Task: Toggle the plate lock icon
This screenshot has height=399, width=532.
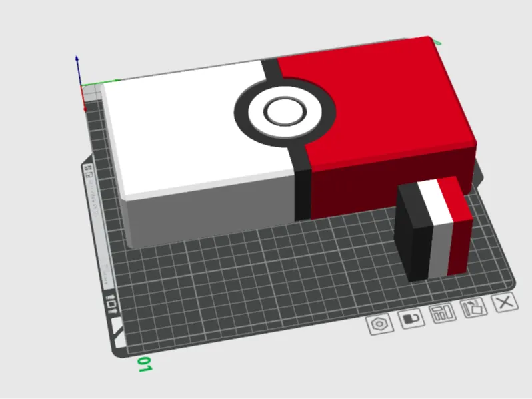Action: tap(411, 318)
